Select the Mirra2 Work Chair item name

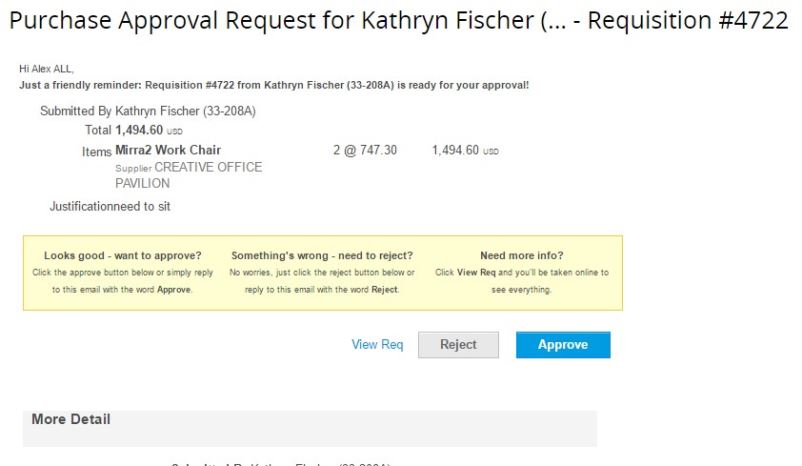(168, 150)
